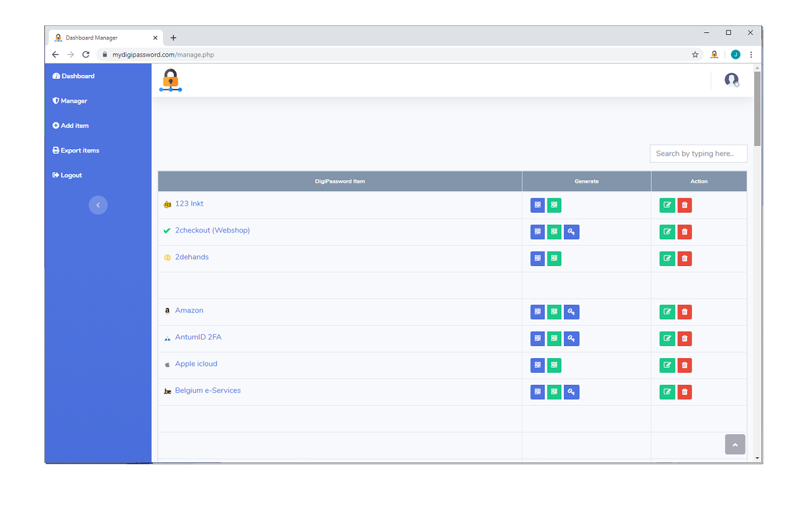This screenshot has width=812, height=508.
Task: Click the key icon for Belgium e-Services
Action: [571, 392]
